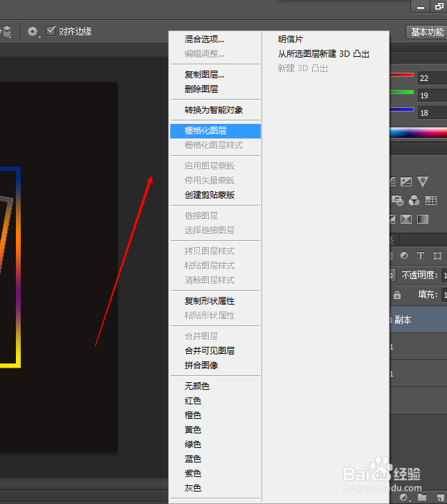Image resolution: width=447 pixels, height=504 pixels.
Task: Select 复制形状属性 menu entry
Action: (x=210, y=301)
